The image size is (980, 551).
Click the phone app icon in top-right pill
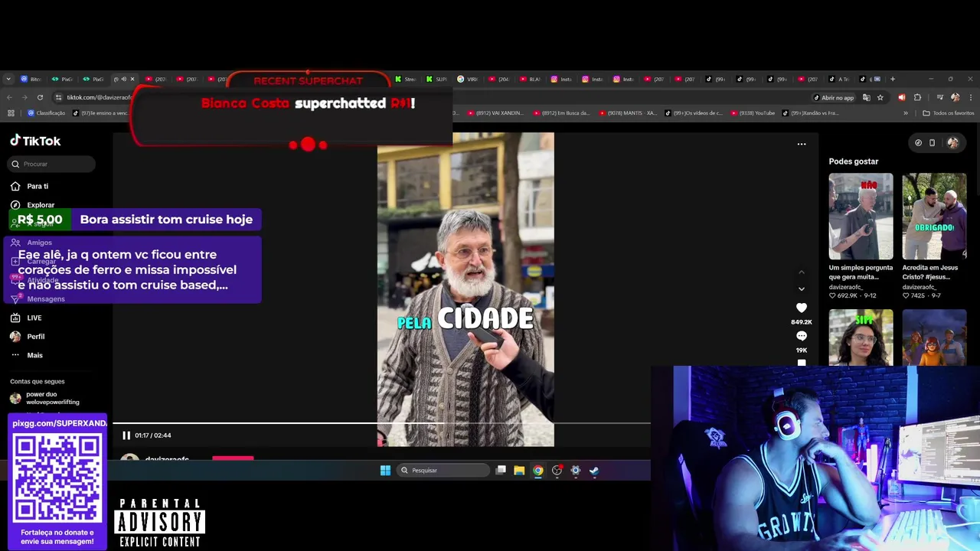(x=932, y=142)
